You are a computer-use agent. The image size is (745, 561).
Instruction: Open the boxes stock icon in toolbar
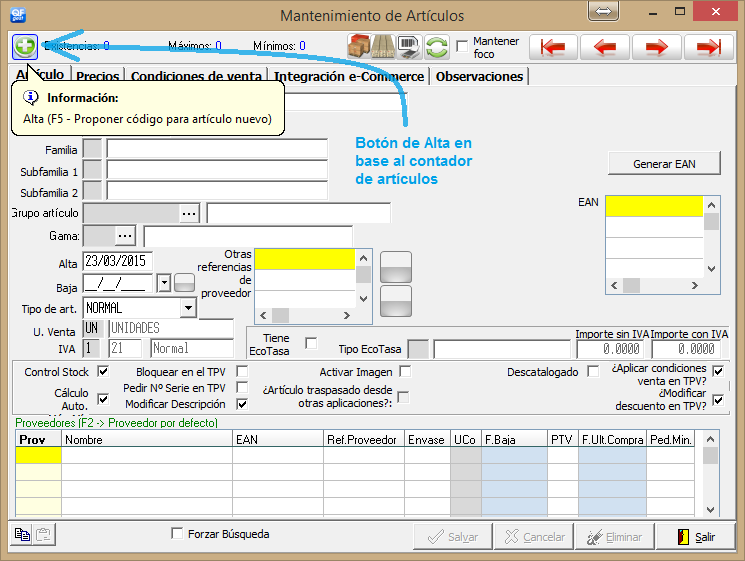[359, 47]
